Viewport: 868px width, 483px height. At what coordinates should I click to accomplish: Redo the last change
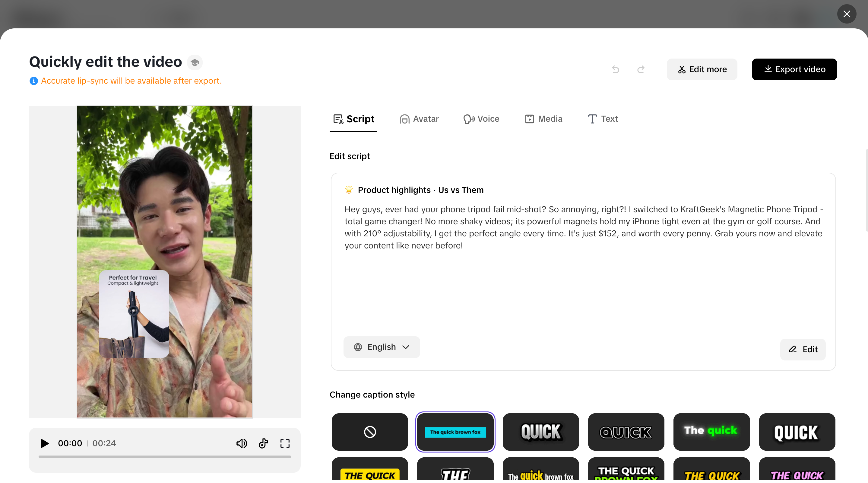(x=641, y=69)
